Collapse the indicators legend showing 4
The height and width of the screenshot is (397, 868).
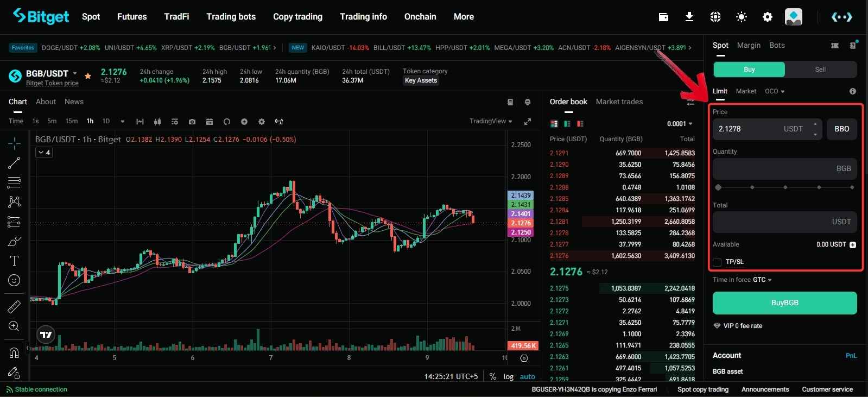43,153
